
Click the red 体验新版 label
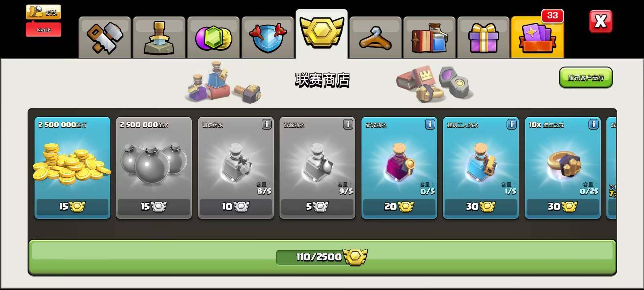point(43,30)
